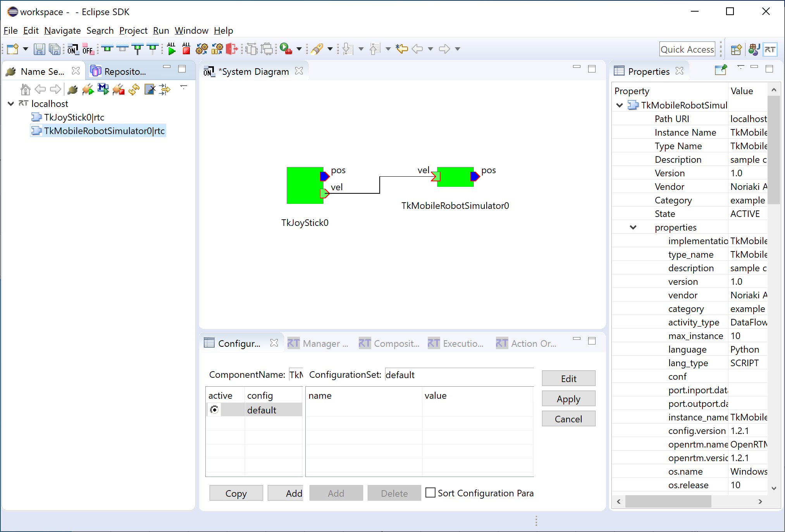Open the dropdown arrow next to the New icon
The width and height of the screenshot is (785, 532).
pyautogui.click(x=26, y=49)
